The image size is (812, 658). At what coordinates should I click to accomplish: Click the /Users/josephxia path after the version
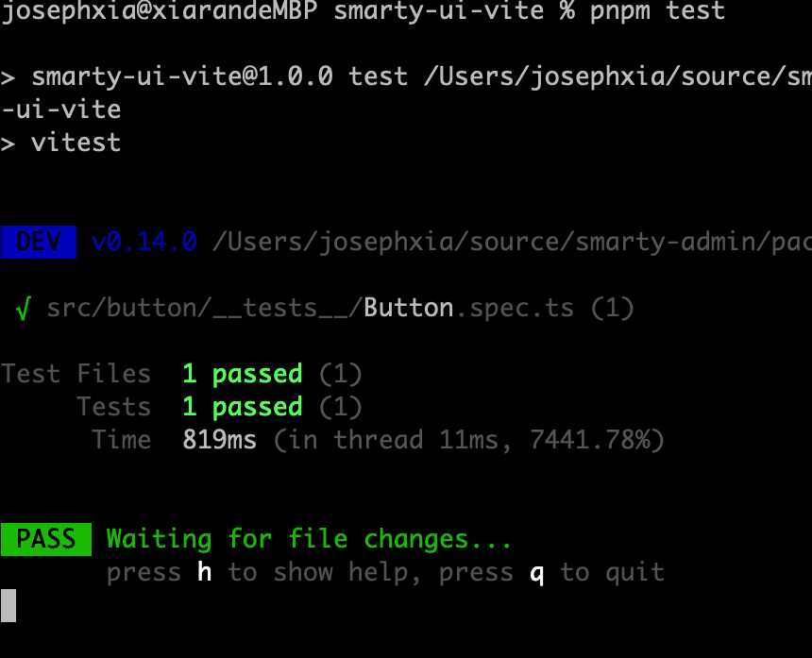click(x=510, y=243)
